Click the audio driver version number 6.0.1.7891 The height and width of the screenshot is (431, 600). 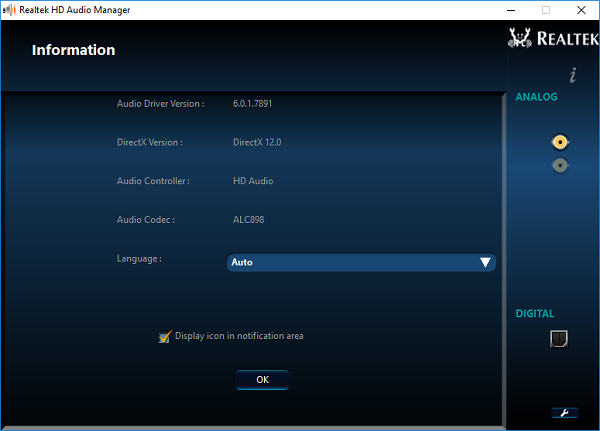point(253,103)
